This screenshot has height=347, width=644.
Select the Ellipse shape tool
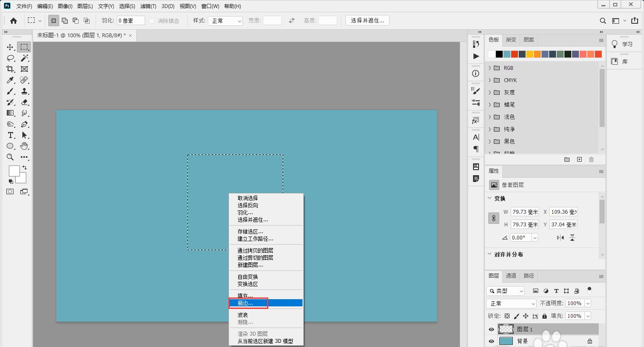[10, 146]
